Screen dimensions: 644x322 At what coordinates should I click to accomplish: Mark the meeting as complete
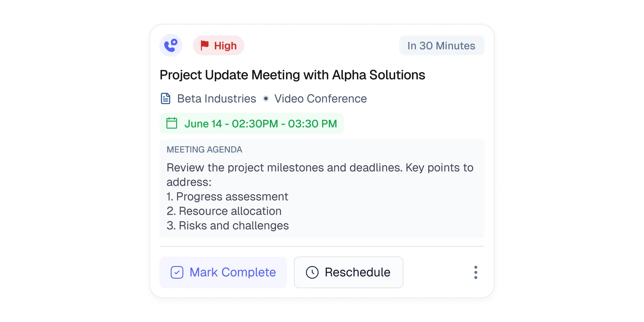click(x=223, y=272)
